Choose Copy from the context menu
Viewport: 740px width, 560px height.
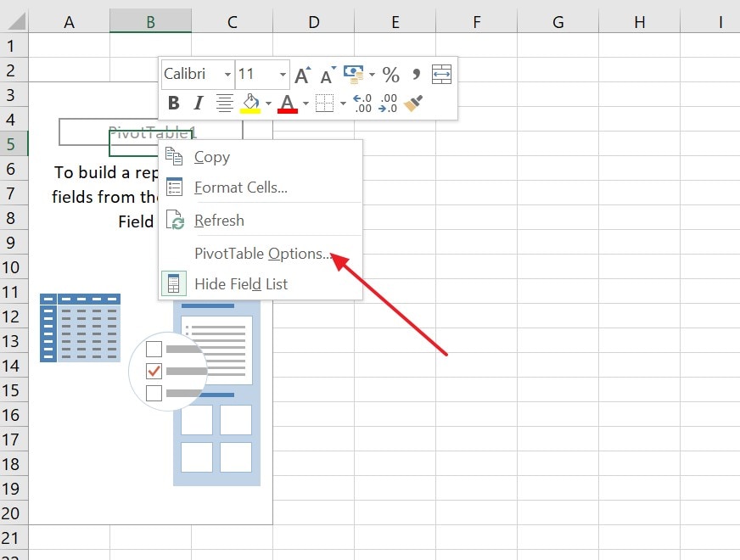tap(211, 157)
